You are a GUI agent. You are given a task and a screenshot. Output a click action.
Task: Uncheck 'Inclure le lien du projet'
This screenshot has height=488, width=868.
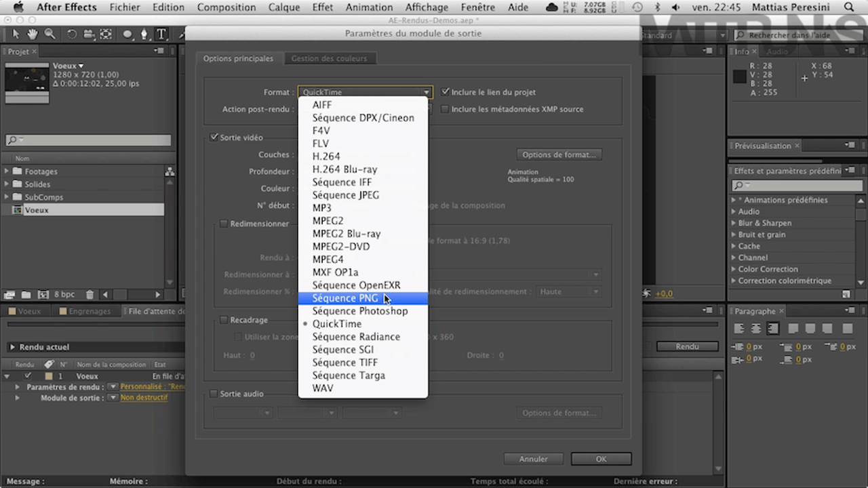[446, 92]
